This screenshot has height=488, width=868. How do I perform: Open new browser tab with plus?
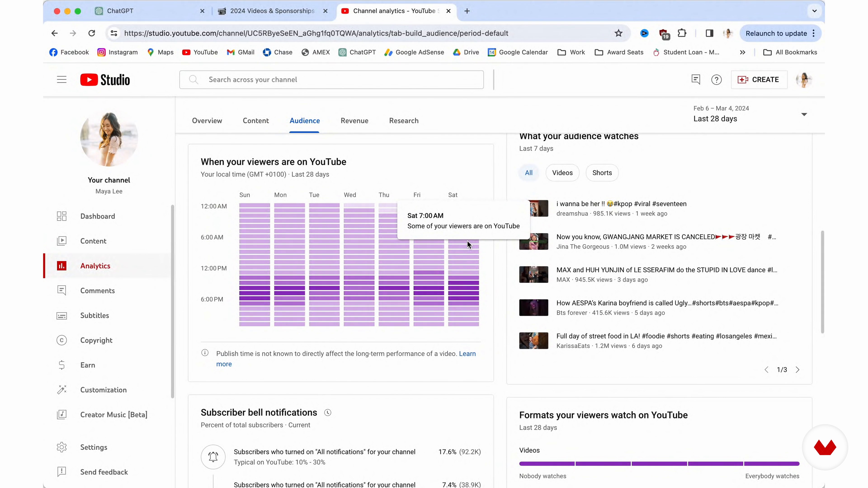pyautogui.click(x=467, y=11)
